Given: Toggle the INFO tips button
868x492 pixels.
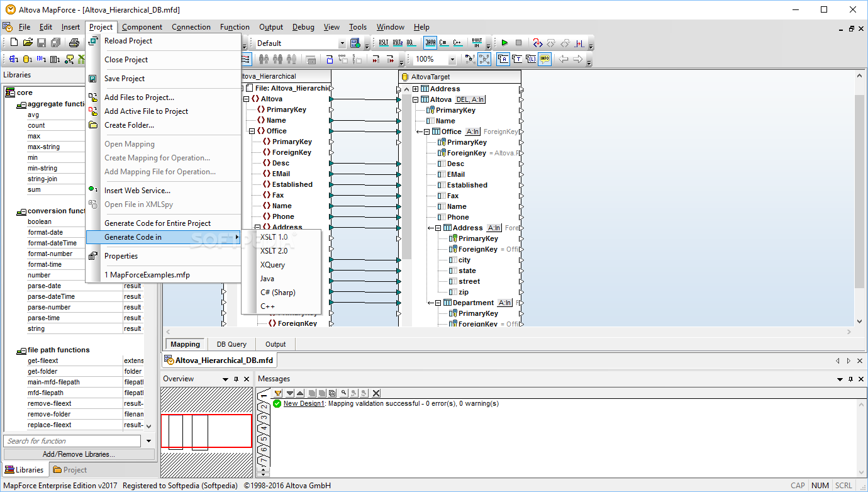Looking at the screenshot, I should point(545,59).
